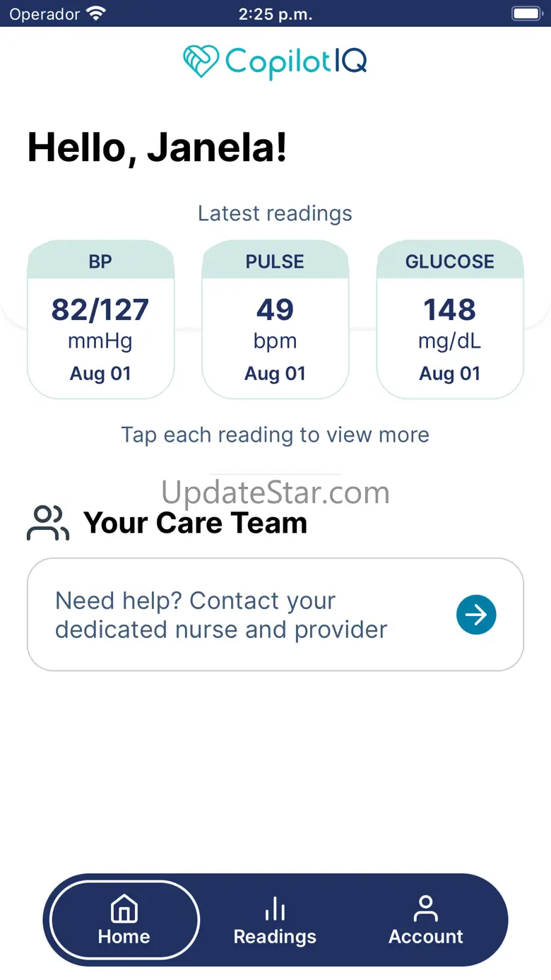Image resolution: width=551 pixels, height=980 pixels.
Task: Tap the 82/127 blood pressure value
Action: (x=100, y=309)
